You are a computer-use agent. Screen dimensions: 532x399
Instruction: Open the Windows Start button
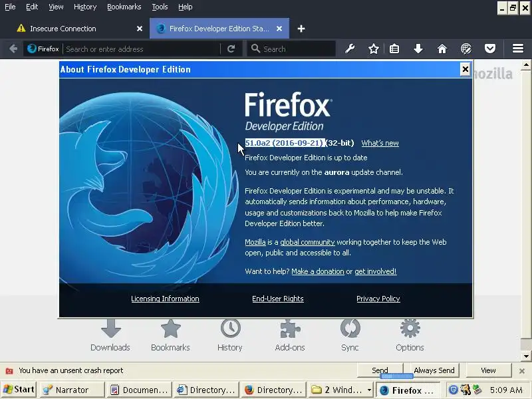pos(19,390)
